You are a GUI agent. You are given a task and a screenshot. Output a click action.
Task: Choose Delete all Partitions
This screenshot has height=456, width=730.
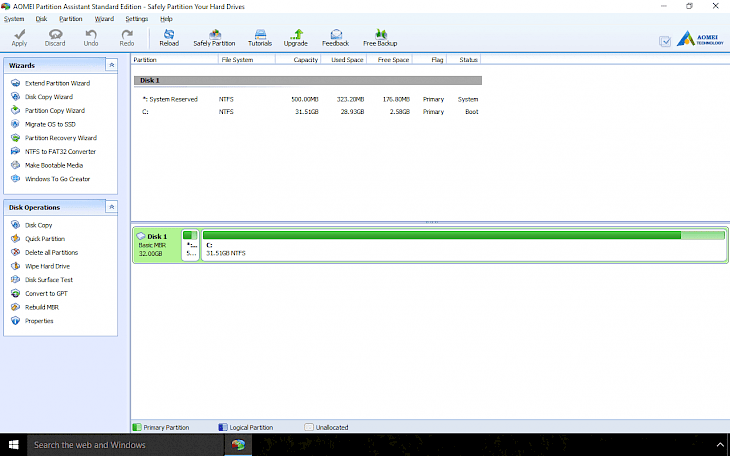[x=51, y=252]
